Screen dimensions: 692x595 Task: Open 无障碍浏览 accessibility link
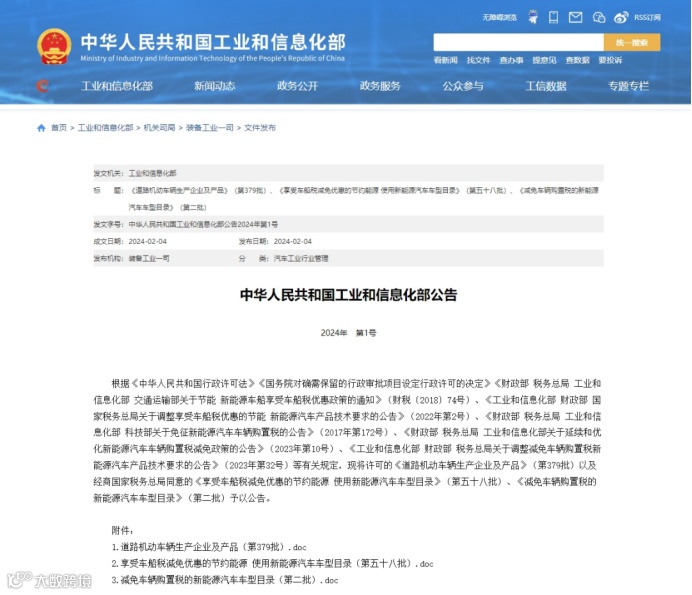pos(499,17)
